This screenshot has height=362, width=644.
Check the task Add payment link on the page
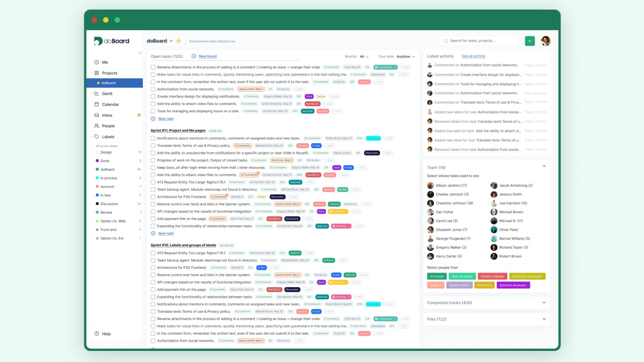tap(153, 219)
